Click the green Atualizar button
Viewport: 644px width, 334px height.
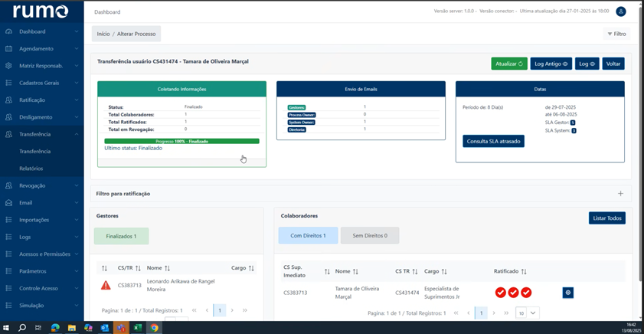509,64
